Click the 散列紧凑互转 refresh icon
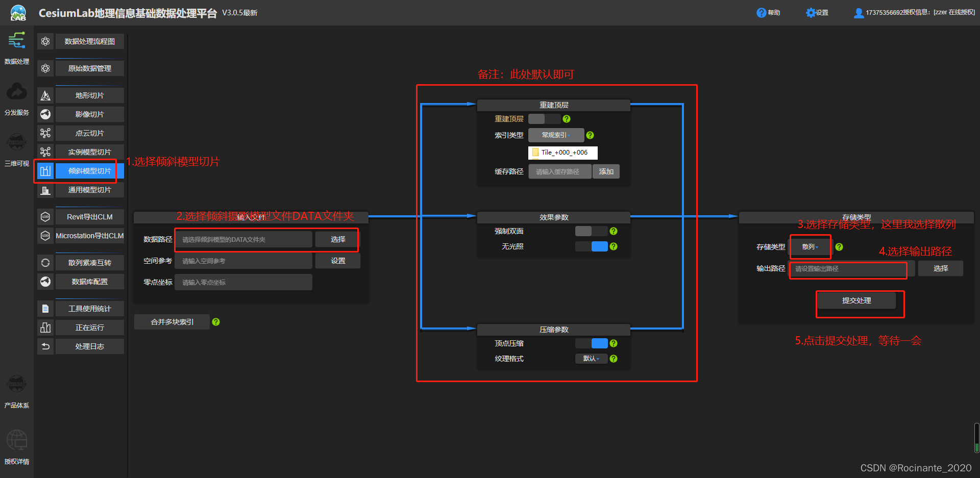This screenshot has height=478, width=980. (x=45, y=263)
